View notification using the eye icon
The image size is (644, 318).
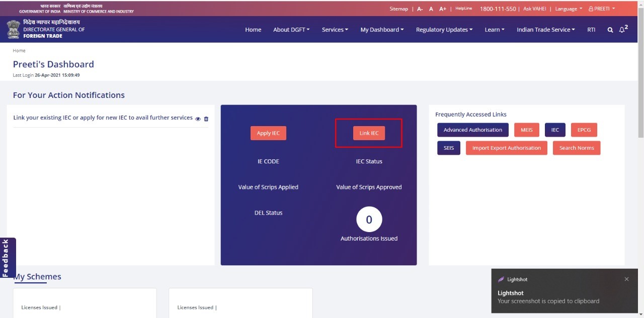(198, 119)
